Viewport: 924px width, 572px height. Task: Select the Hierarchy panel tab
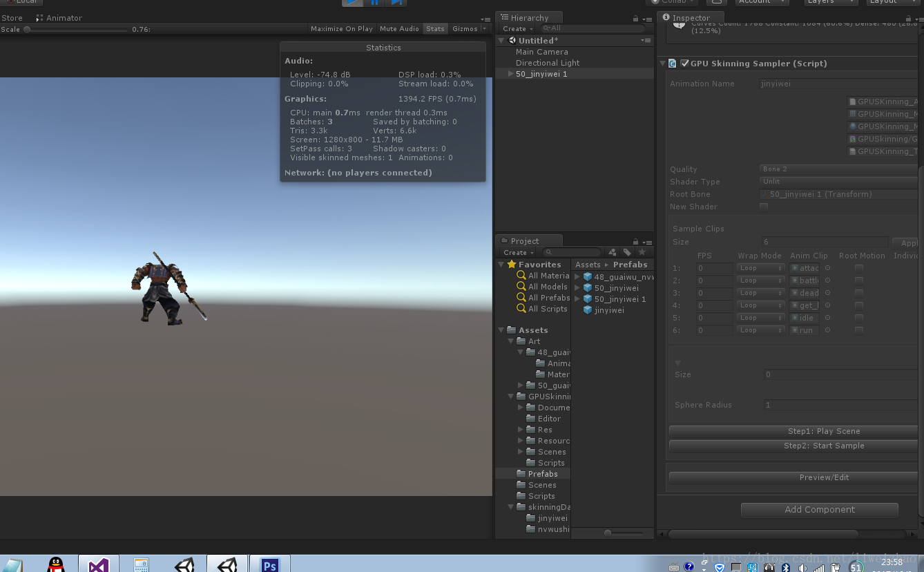tap(530, 18)
